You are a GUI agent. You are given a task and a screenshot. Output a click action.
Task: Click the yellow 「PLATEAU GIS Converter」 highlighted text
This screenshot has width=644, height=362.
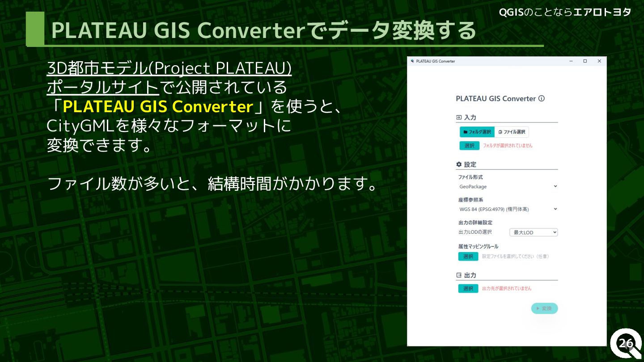pos(158,107)
